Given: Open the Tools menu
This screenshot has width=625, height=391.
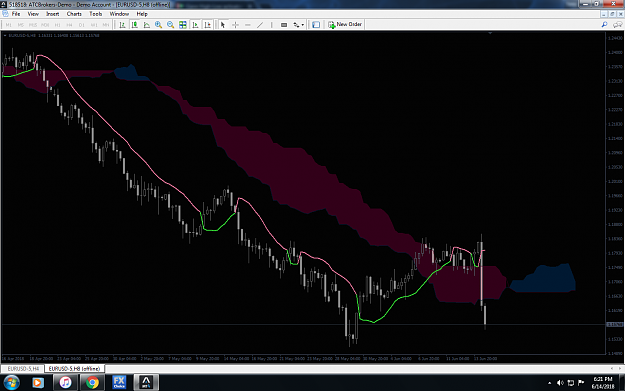Looking at the screenshot, I should click(x=96, y=14).
